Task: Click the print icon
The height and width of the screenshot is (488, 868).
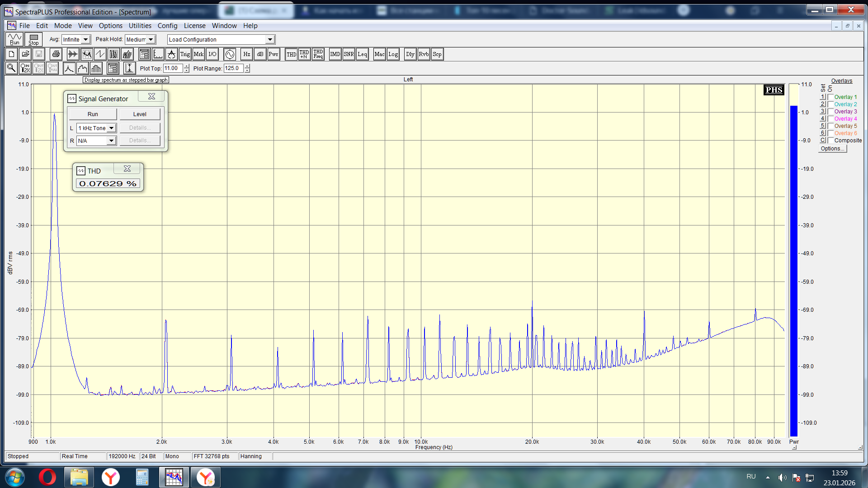Action: click(x=56, y=54)
